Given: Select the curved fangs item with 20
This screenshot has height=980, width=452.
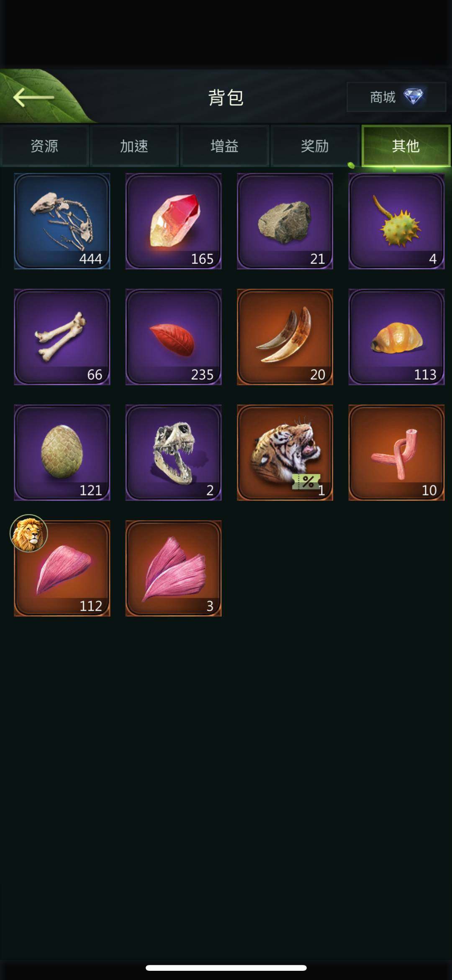Looking at the screenshot, I should coord(285,337).
